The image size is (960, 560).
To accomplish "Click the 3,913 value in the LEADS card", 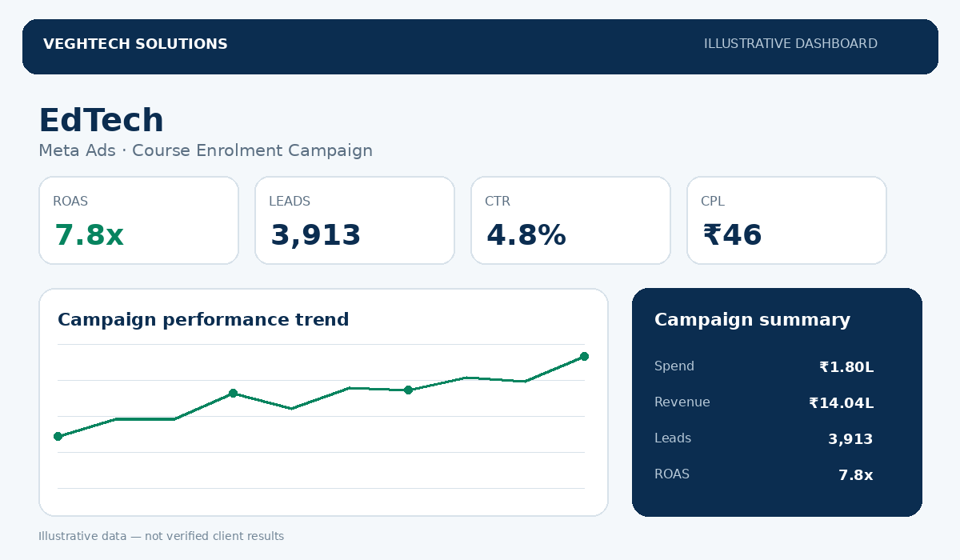I will (x=316, y=235).
